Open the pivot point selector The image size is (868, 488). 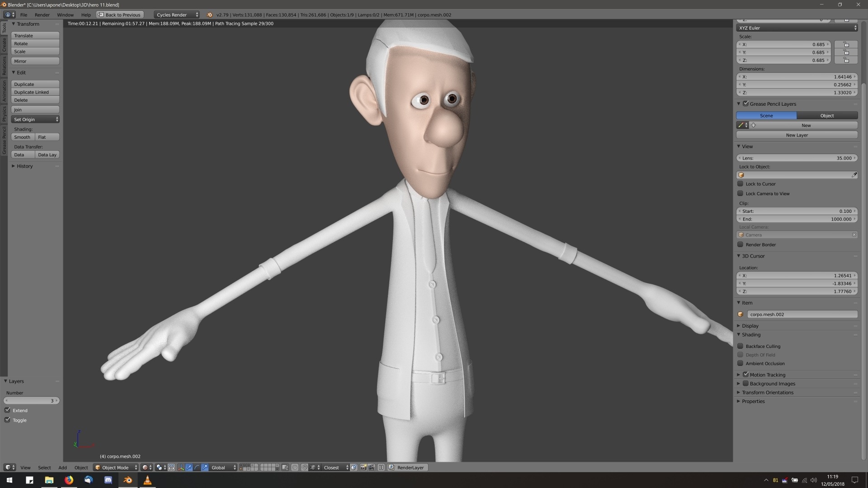[x=161, y=468]
